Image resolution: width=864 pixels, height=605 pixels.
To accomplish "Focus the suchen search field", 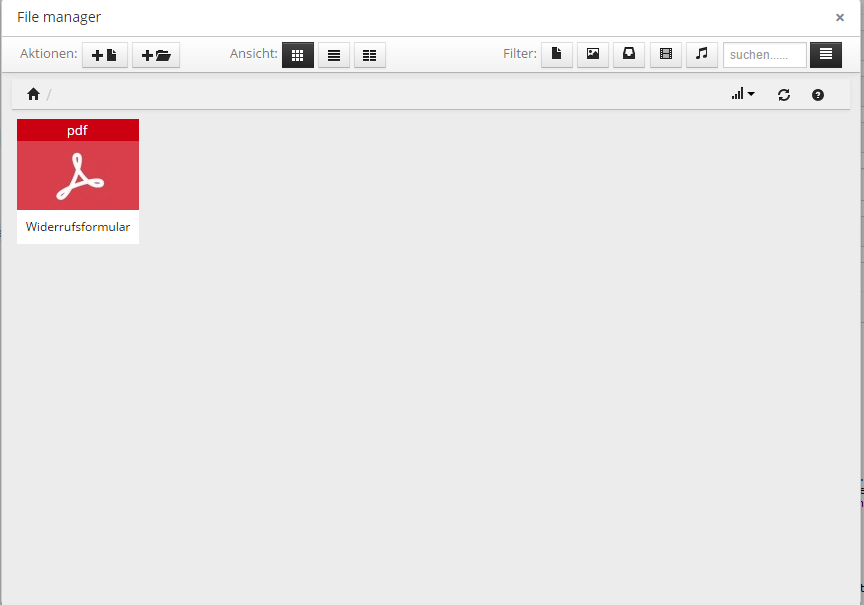I will tap(765, 55).
